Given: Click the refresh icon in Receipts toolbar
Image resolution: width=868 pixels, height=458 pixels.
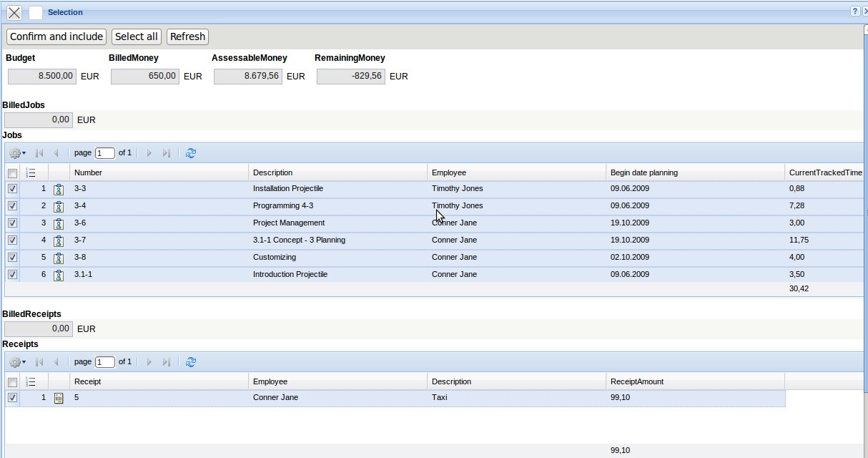Looking at the screenshot, I should [190, 362].
